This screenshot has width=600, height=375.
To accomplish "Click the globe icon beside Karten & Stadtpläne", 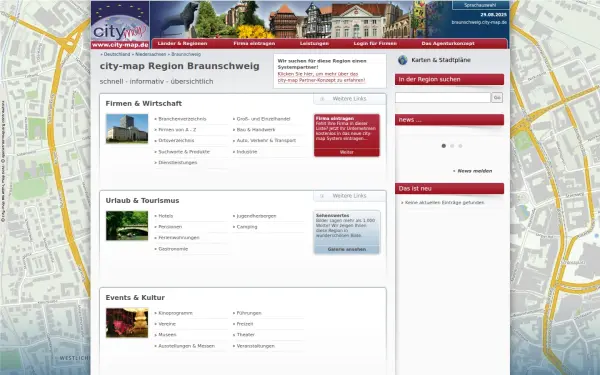I will [403, 60].
